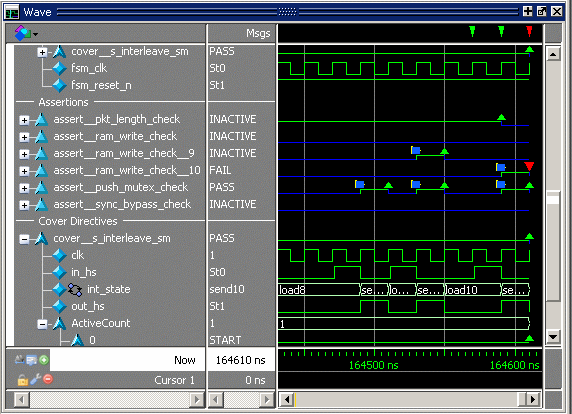Click the Now time 164610 ns
This screenshot has width=572, height=414.
[x=240, y=360]
